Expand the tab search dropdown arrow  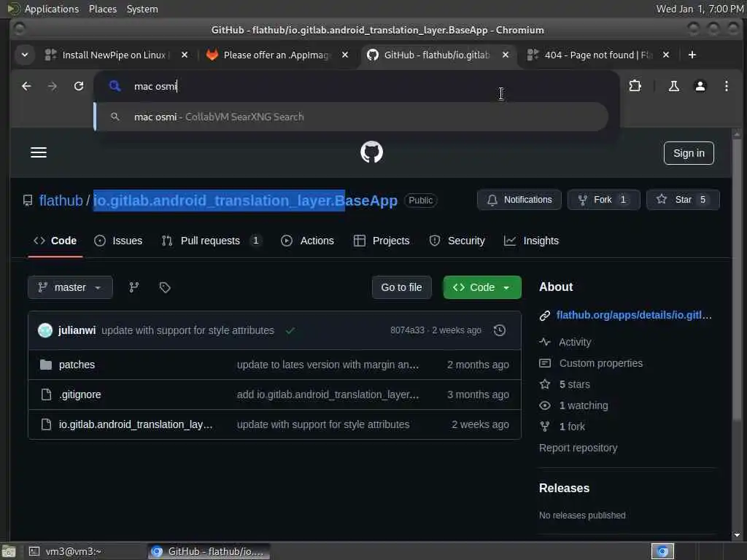(x=25, y=55)
